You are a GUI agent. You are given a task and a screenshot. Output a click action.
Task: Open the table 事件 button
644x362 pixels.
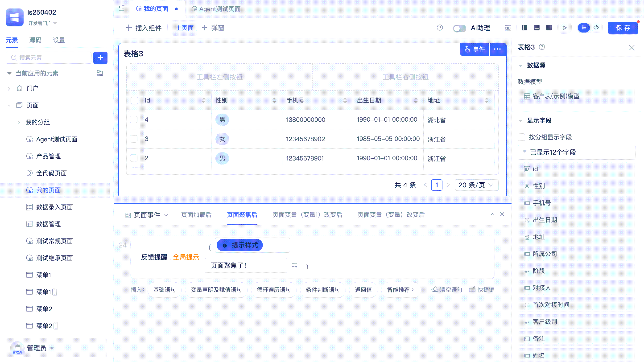click(x=475, y=49)
